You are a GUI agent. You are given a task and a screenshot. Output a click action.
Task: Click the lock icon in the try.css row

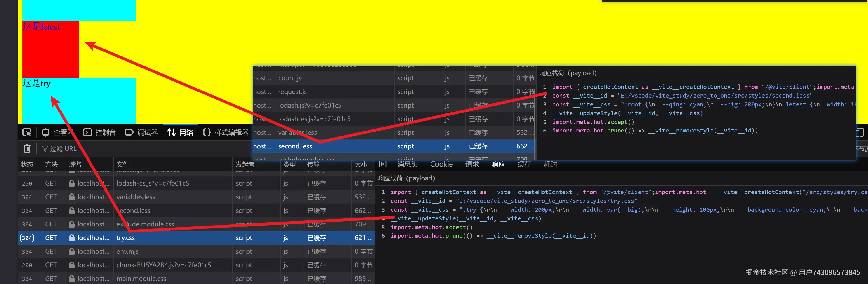71,238
